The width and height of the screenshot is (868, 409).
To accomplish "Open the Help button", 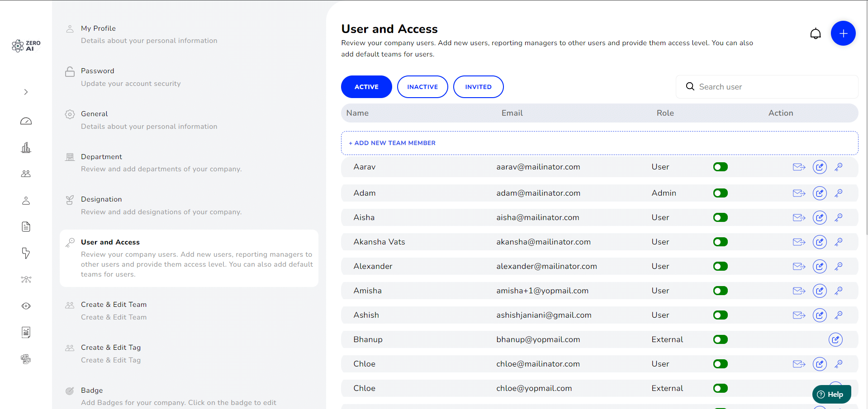I will click(x=831, y=394).
